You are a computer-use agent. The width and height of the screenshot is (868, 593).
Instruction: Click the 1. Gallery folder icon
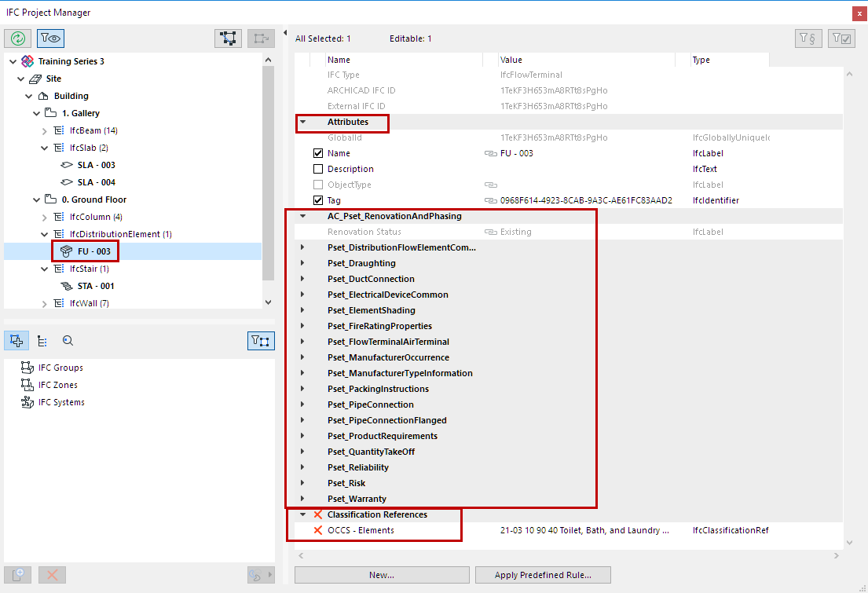pyautogui.click(x=50, y=113)
